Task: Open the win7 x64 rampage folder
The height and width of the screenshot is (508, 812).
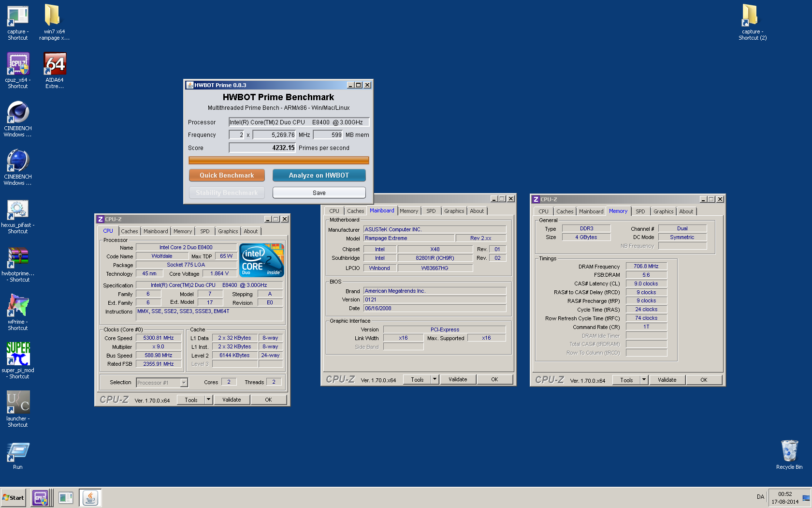Action: 52,15
